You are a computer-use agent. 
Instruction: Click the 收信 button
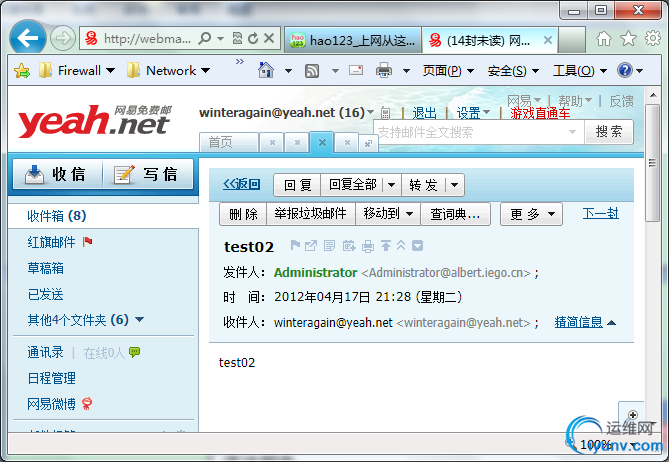58,174
